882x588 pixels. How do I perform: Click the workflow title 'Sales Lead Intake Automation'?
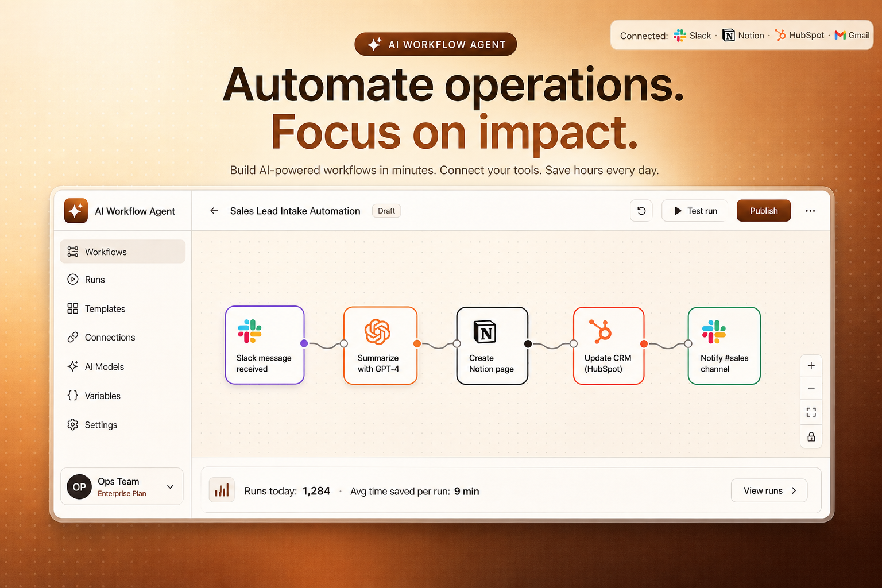[x=295, y=211]
